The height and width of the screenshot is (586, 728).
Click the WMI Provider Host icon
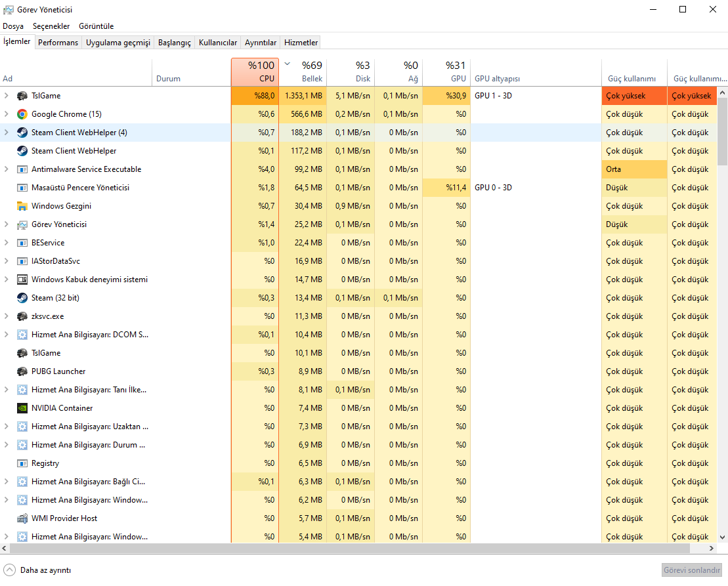(22, 518)
